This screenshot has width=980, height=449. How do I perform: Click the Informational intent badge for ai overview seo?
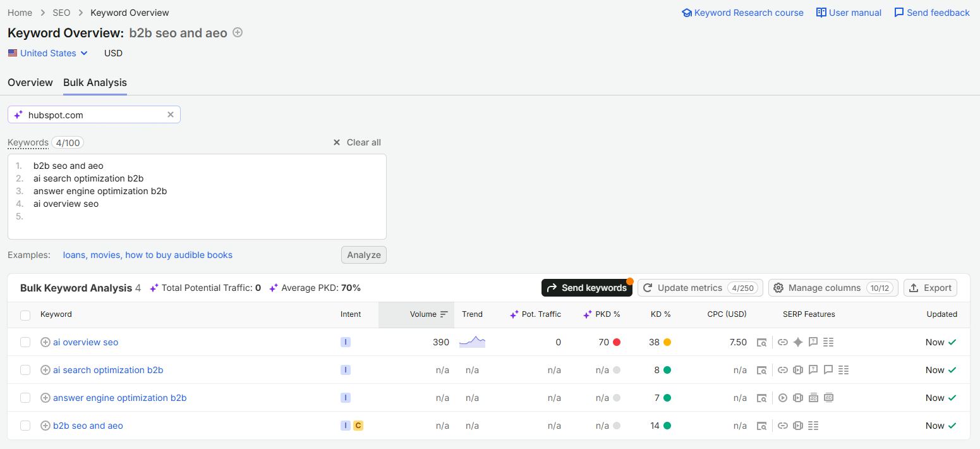click(345, 342)
